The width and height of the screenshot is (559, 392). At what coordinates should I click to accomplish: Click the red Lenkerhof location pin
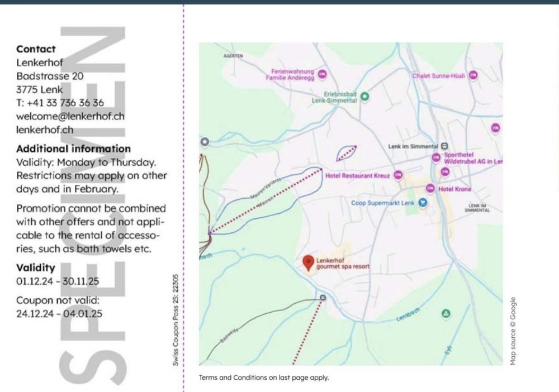click(x=307, y=262)
